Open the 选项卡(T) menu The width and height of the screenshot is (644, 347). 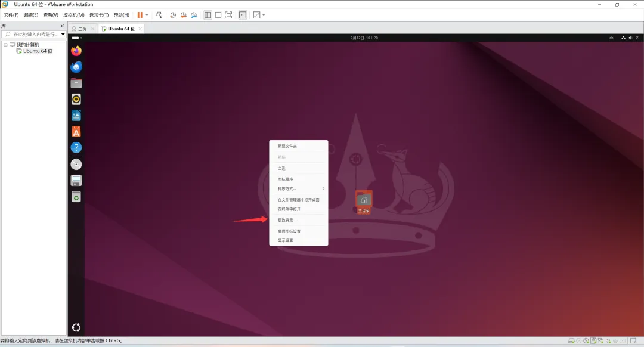click(99, 15)
